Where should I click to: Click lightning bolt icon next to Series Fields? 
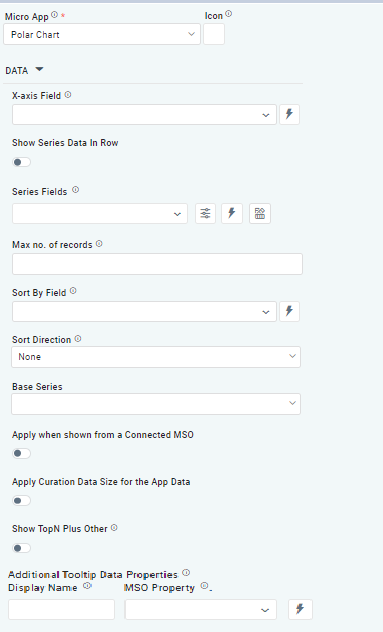[232, 213]
